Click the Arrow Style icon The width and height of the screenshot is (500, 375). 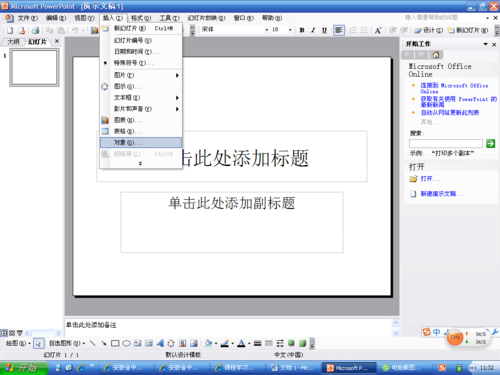(280, 343)
